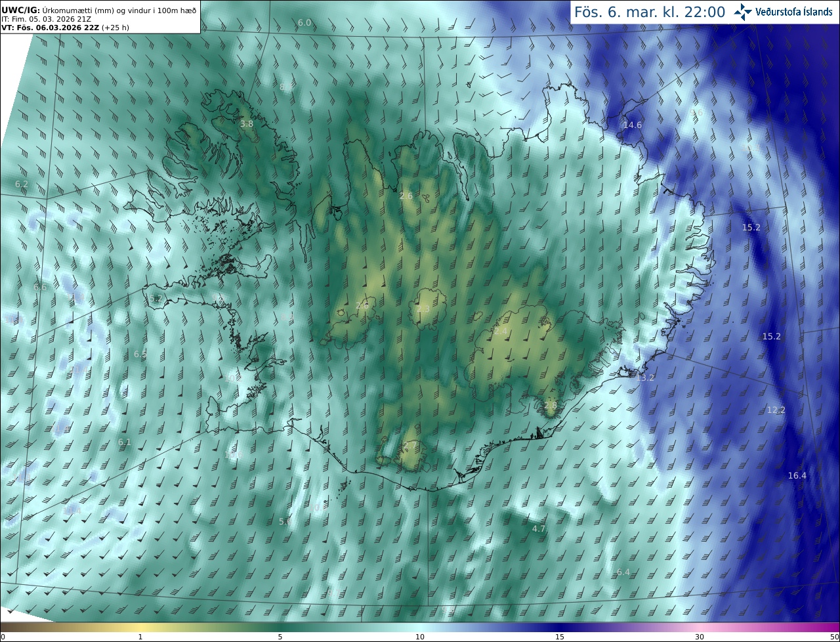Click the 6.1 value in the southwest ocean
This screenshot has width=840, height=642.
coord(125,442)
